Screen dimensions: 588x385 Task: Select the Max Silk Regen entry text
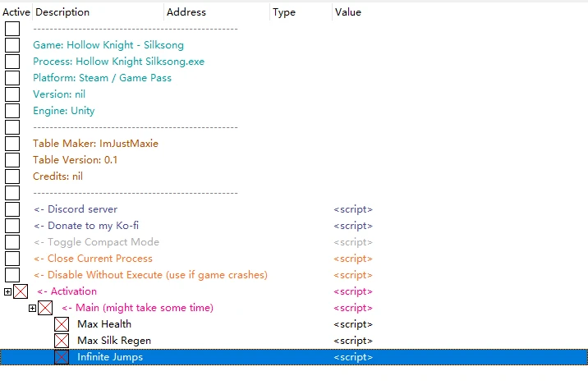114,341
